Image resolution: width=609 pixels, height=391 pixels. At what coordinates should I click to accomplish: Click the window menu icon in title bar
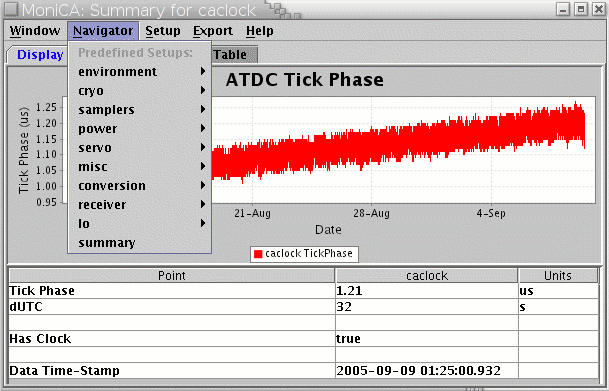(10, 9)
